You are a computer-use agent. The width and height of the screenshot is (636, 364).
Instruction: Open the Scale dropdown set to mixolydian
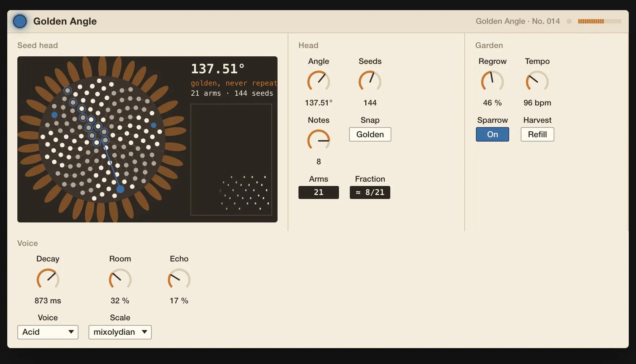(120, 332)
